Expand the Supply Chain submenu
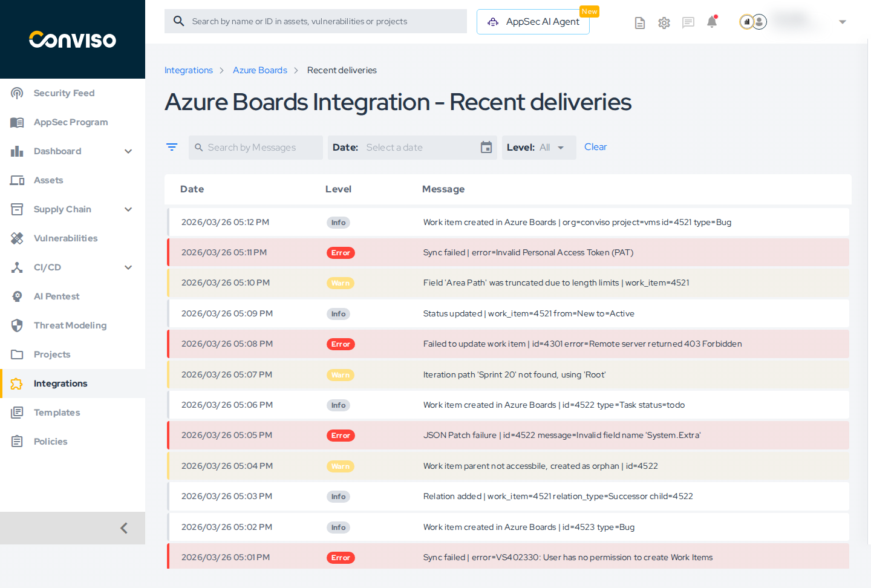 [x=128, y=209]
